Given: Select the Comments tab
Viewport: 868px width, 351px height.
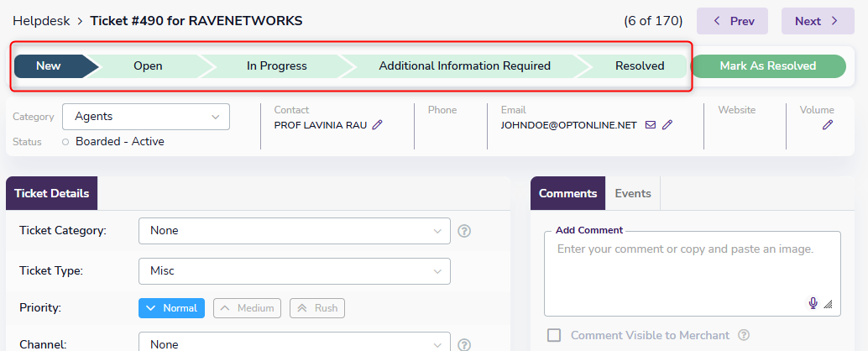Looking at the screenshot, I should pos(567,193).
